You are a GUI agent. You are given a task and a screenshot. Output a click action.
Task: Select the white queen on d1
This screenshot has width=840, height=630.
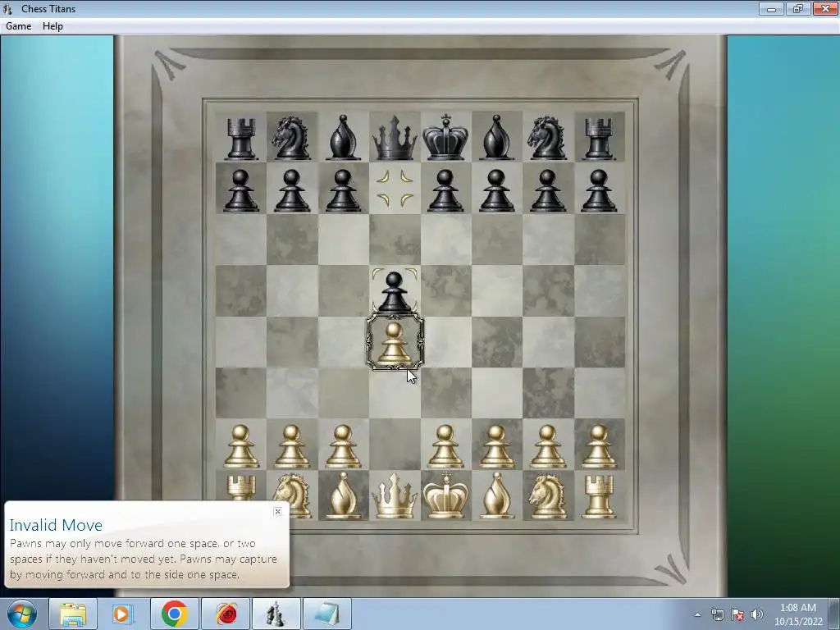pyautogui.click(x=395, y=495)
